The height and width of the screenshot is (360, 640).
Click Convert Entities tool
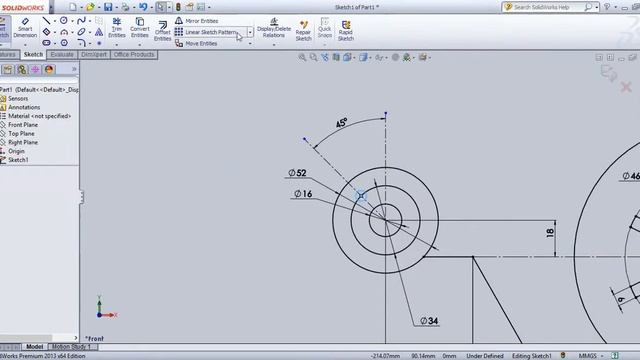(x=140, y=28)
